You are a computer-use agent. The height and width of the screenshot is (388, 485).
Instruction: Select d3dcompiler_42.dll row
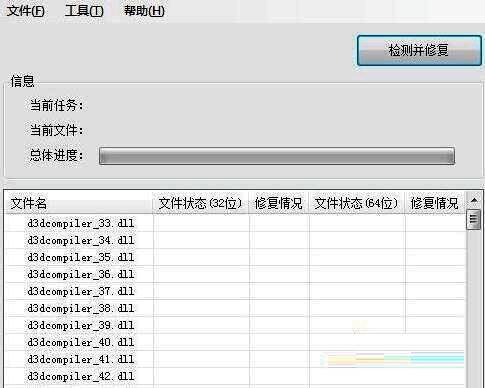pyautogui.click(x=236, y=376)
